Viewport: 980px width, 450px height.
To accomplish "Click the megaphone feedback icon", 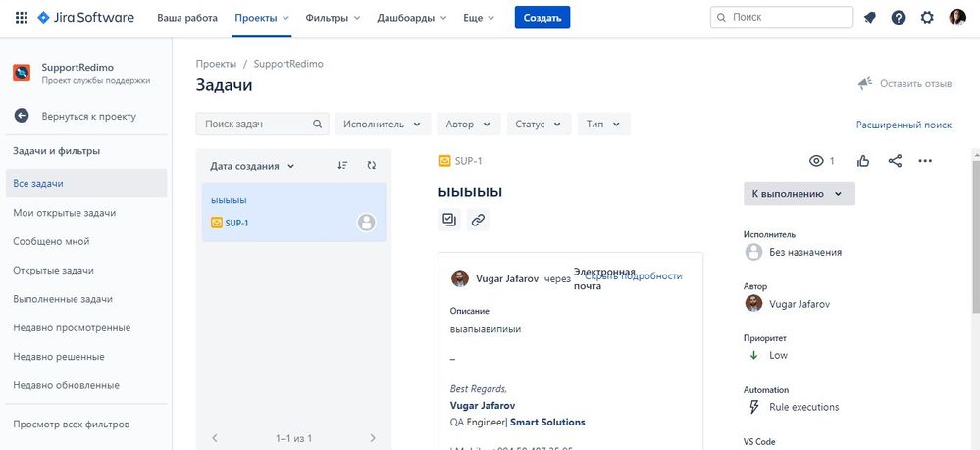I will click(865, 83).
